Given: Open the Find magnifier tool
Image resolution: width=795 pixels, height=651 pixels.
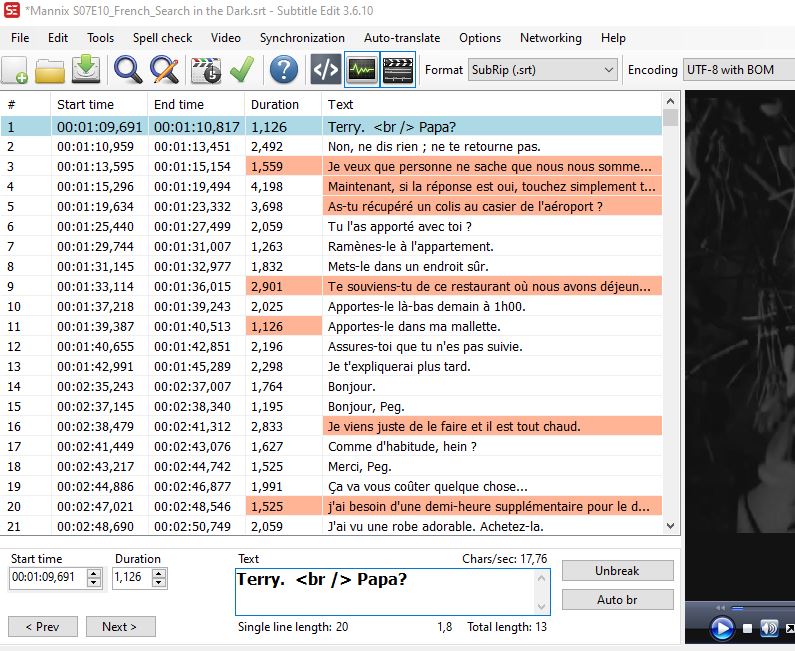Looking at the screenshot, I should tap(128, 69).
